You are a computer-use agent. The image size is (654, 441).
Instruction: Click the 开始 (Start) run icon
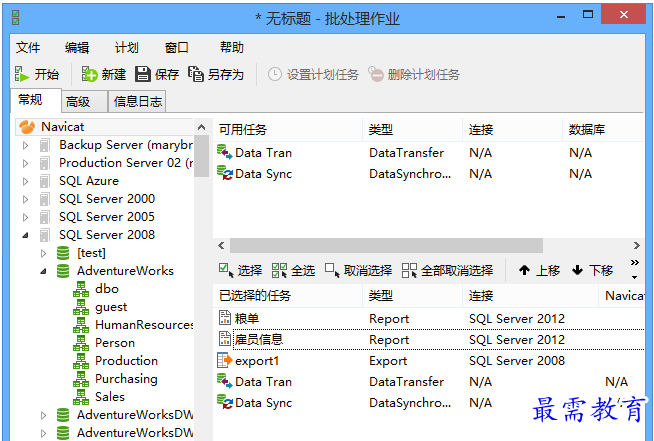point(22,74)
